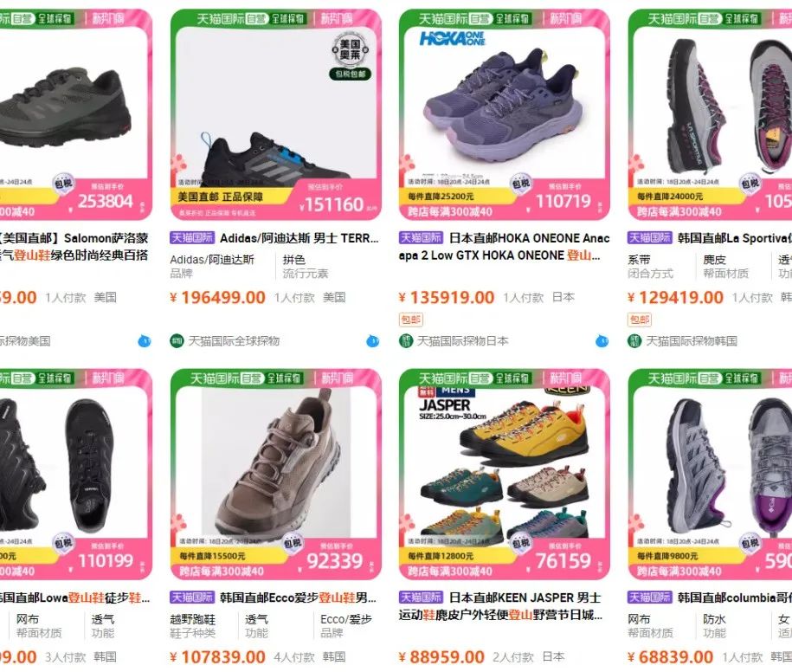Screen dimensions: 792x672
Task: Visit the 天猫国际探物日本 shop
Action: click(463, 341)
